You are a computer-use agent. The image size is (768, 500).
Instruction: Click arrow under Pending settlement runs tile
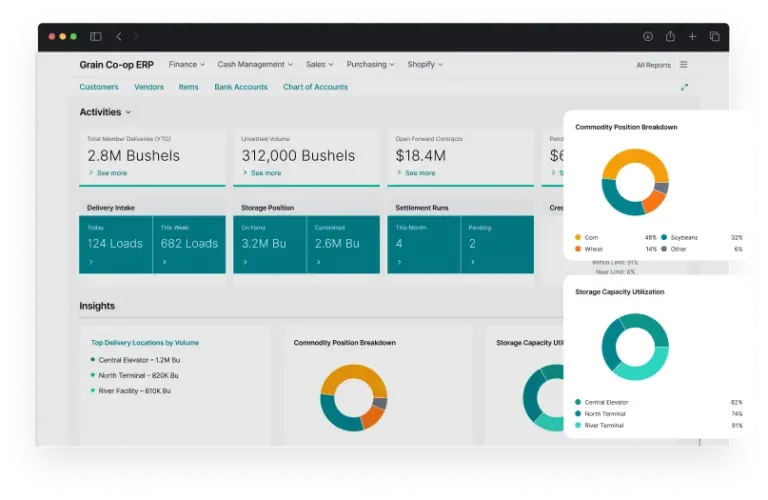pos(471,262)
